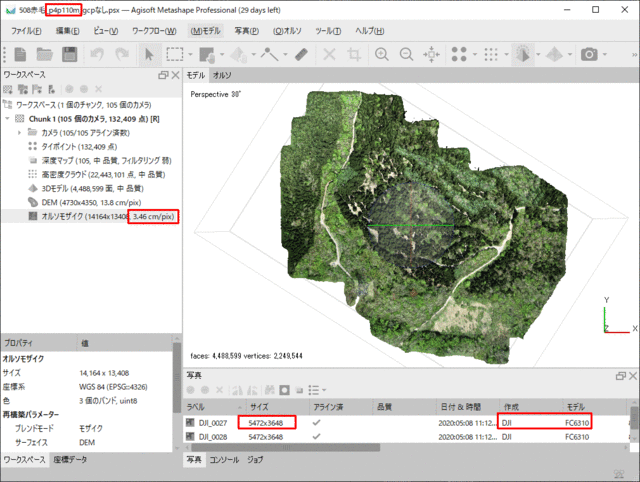Switch to the コンソール tab

pos(224,460)
